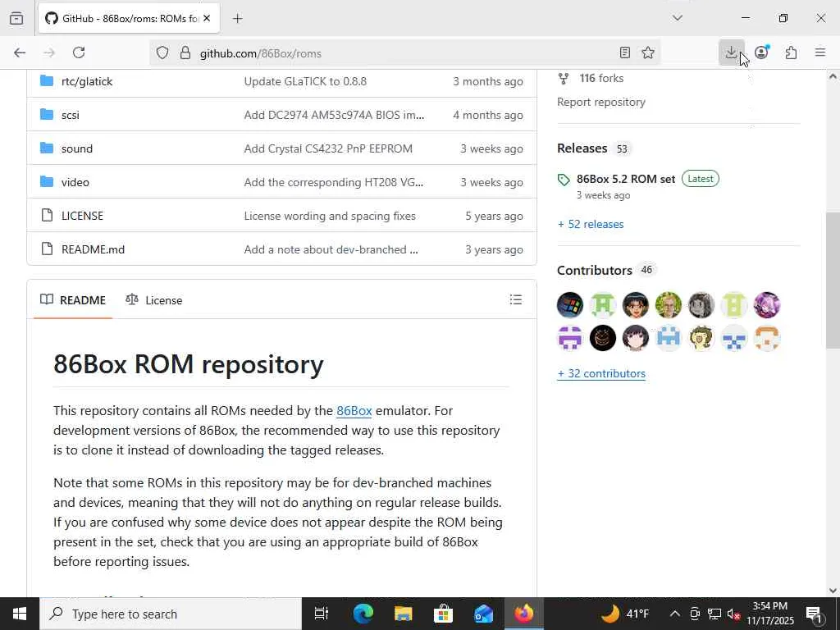Screen dimensions: 840x630
Task: Open a new browser tab
Action: [237, 19]
